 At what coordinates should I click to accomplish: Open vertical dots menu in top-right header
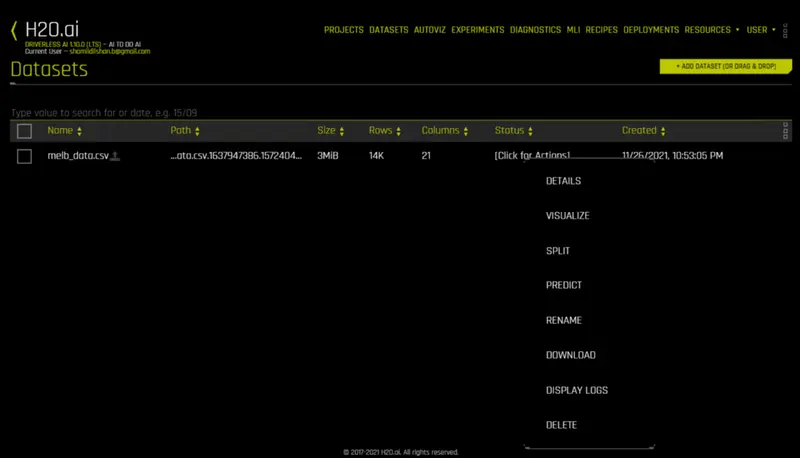tap(785, 30)
